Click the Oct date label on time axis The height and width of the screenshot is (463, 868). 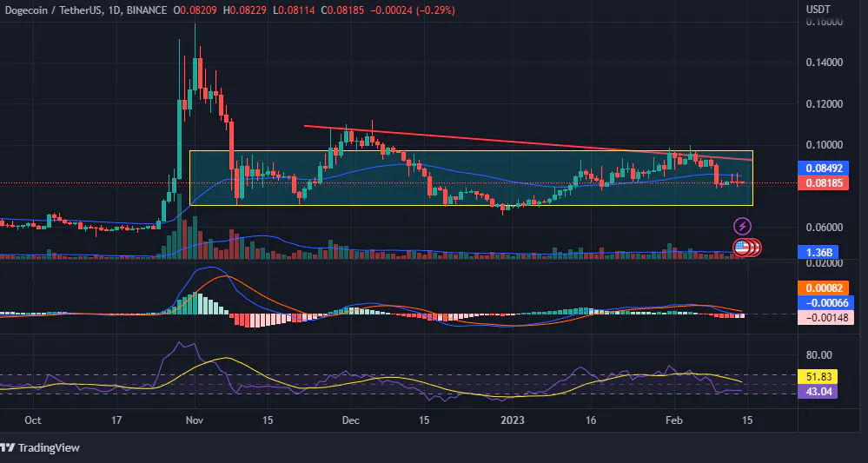click(x=33, y=420)
